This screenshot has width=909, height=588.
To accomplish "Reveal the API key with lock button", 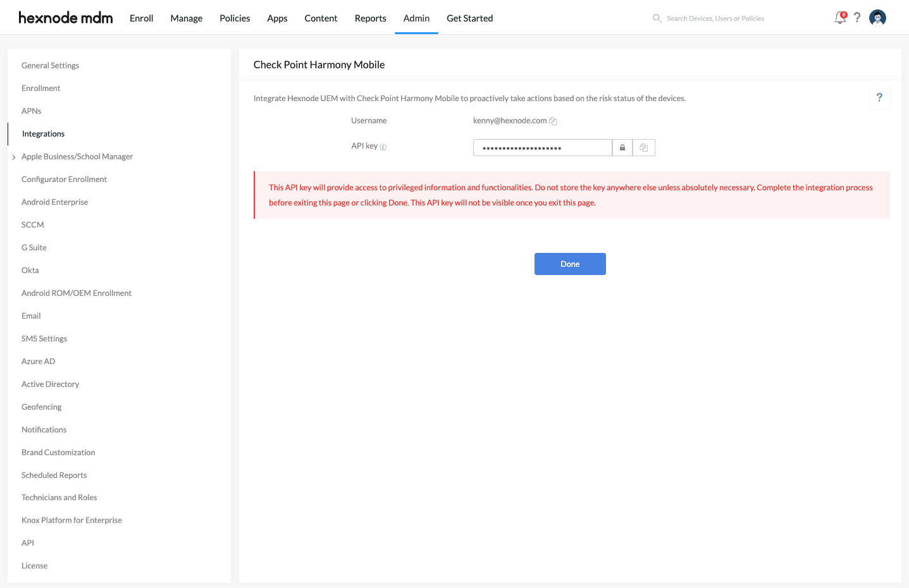I will click(622, 148).
